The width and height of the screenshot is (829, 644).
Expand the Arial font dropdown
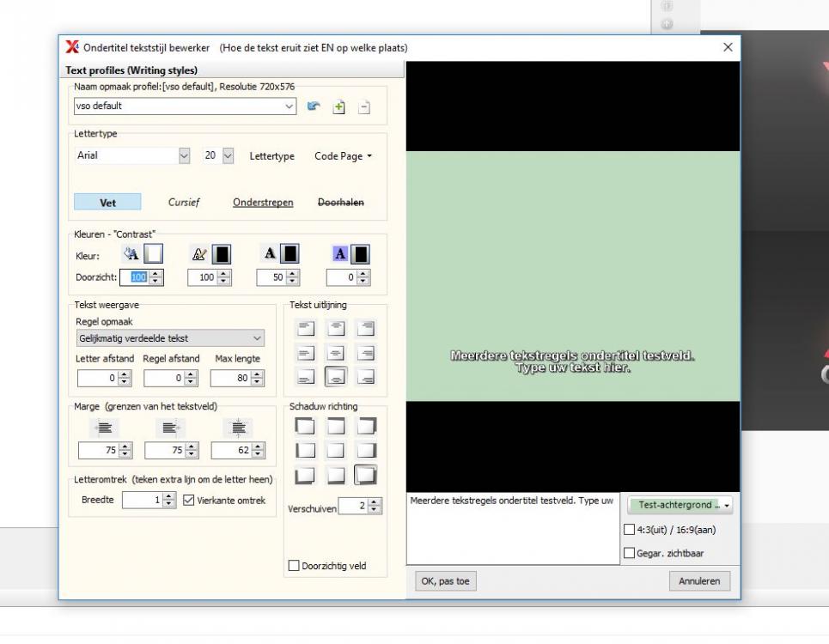(x=184, y=156)
